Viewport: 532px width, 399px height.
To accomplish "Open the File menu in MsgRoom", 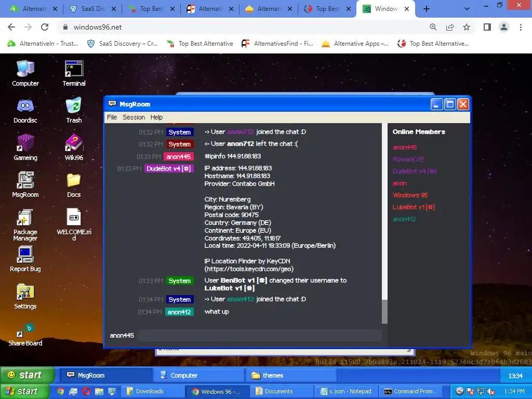I will [112, 117].
